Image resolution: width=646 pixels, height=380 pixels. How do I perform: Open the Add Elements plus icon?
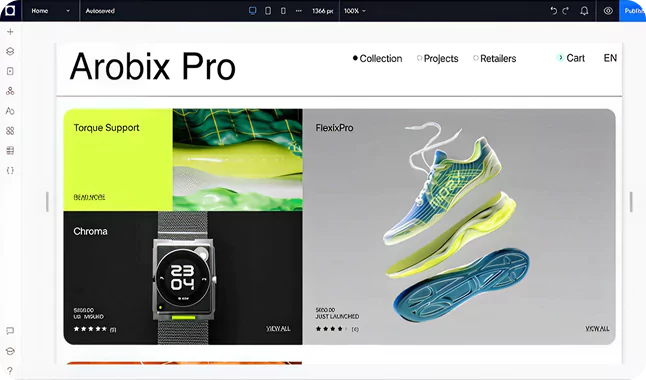[10, 32]
